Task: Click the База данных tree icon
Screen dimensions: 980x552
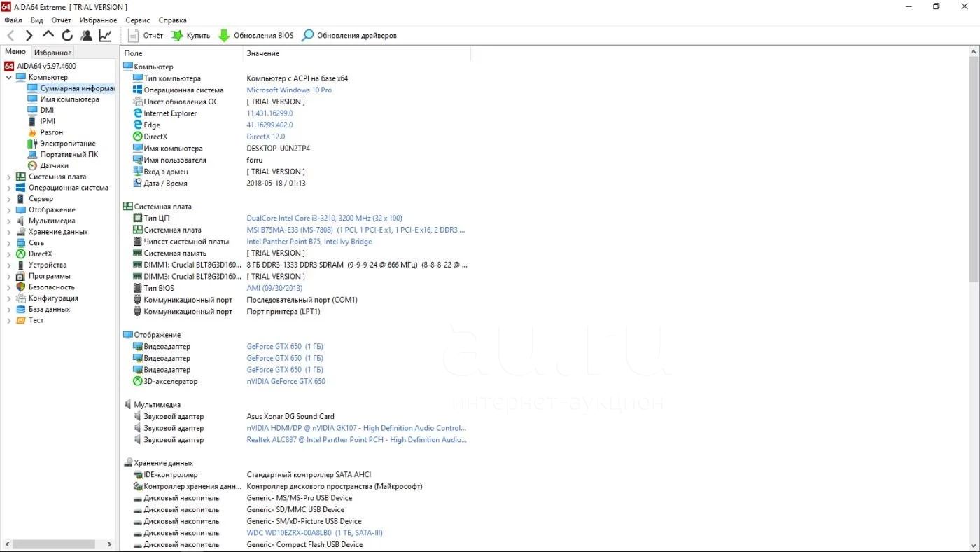Action: [x=20, y=309]
